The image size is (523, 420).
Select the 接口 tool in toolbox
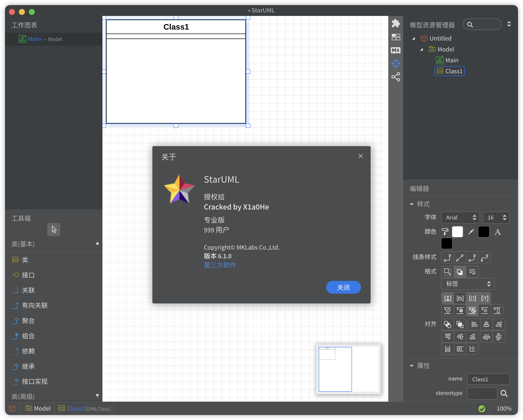pyautogui.click(x=28, y=275)
